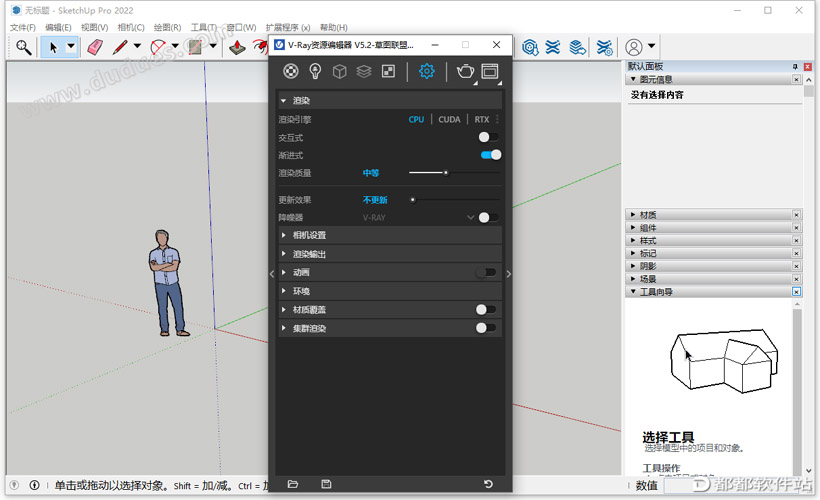Image resolution: width=820 pixels, height=500 pixels.
Task: Open LayOut send toolbar icon
Action: pyautogui.click(x=577, y=47)
